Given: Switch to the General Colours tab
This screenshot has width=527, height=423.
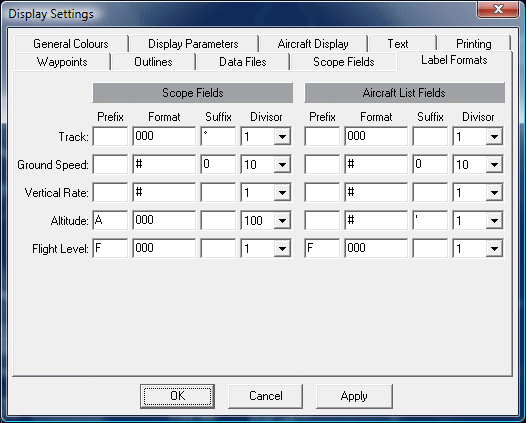Looking at the screenshot, I should point(71,44).
